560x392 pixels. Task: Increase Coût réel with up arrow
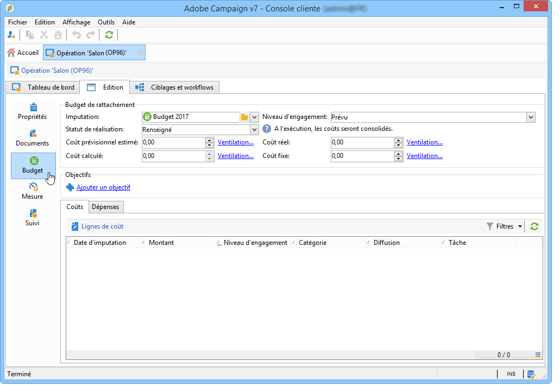399,140
